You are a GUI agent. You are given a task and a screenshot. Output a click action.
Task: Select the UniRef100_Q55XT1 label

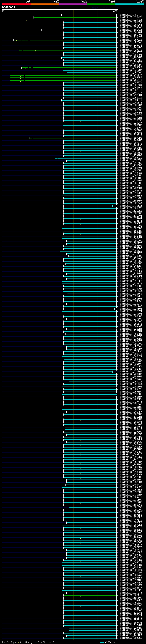click(x=131, y=80)
